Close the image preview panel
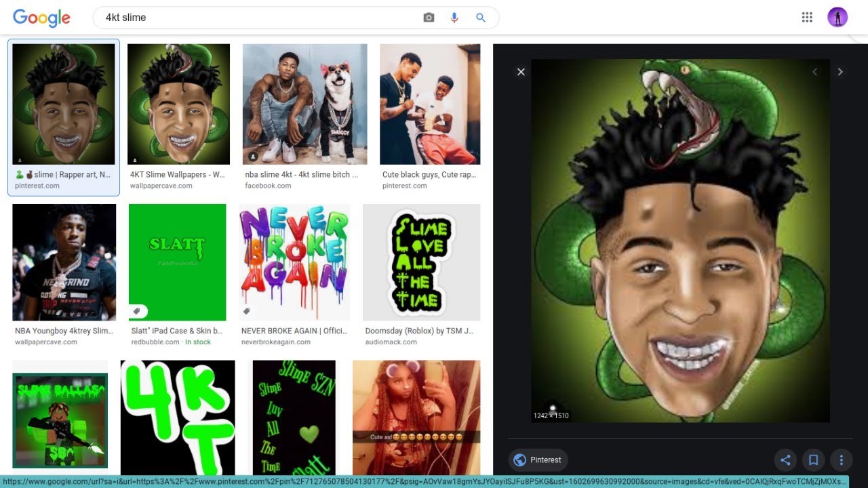Viewport: 868px width, 488px height. 521,72
